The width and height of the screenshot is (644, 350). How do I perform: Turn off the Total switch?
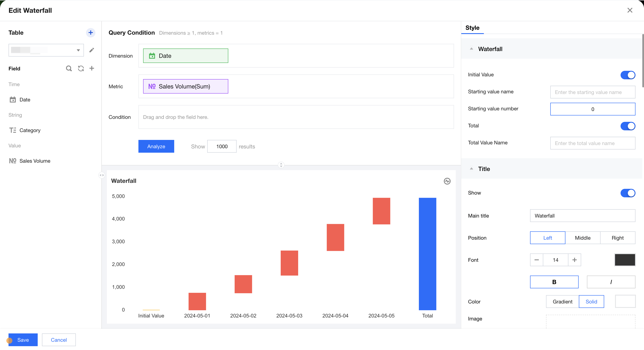628,126
